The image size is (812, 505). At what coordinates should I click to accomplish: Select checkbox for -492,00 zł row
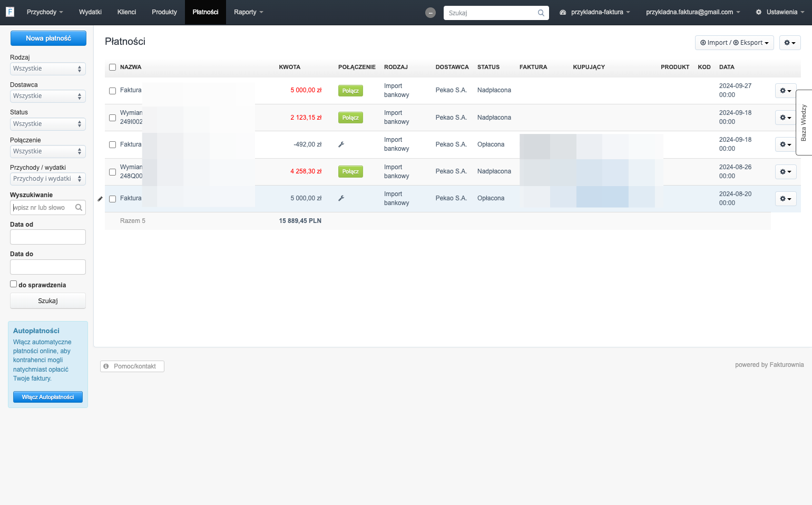point(112,144)
